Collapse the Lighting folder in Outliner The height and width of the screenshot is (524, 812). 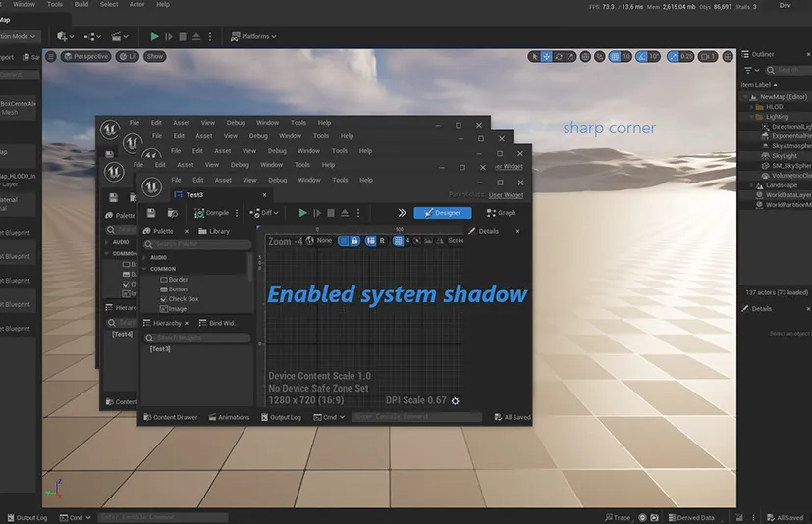[751, 117]
